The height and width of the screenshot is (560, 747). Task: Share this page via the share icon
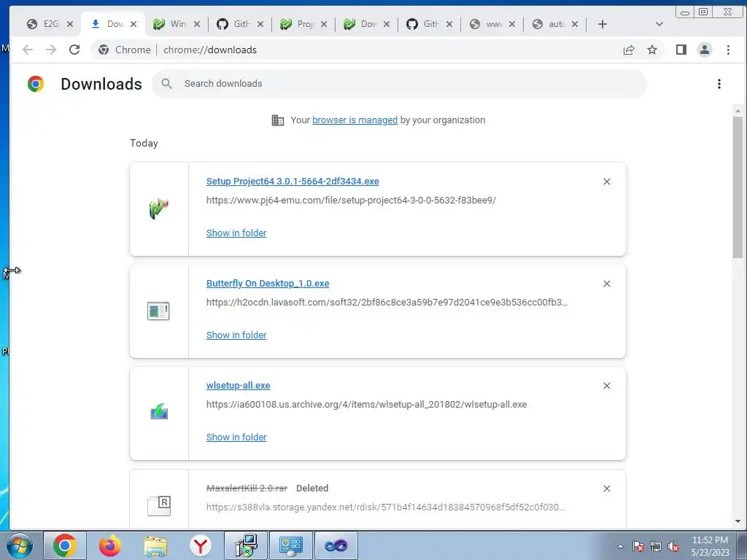(629, 50)
